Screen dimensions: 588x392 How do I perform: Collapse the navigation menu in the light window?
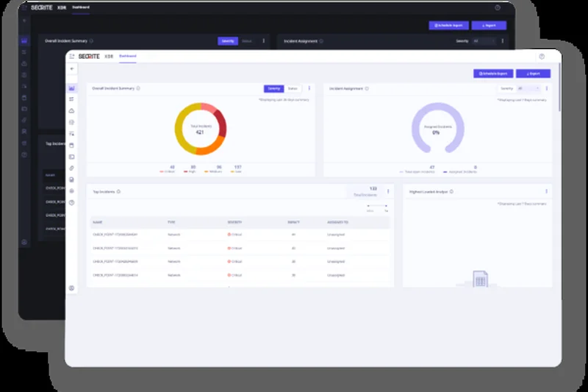click(71, 57)
